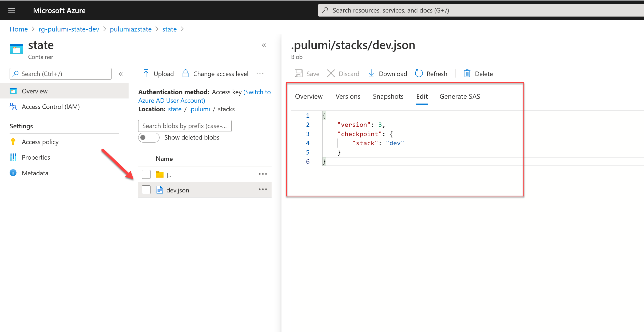Open the dev.json blob name
The height and width of the screenshot is (332, 644).
[x=178, y=190]
